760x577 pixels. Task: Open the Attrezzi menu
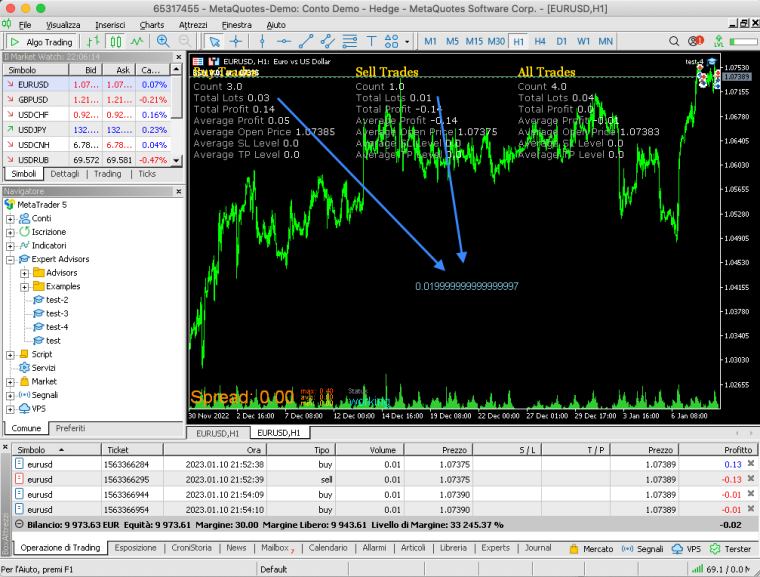click(x=193, y=25)
